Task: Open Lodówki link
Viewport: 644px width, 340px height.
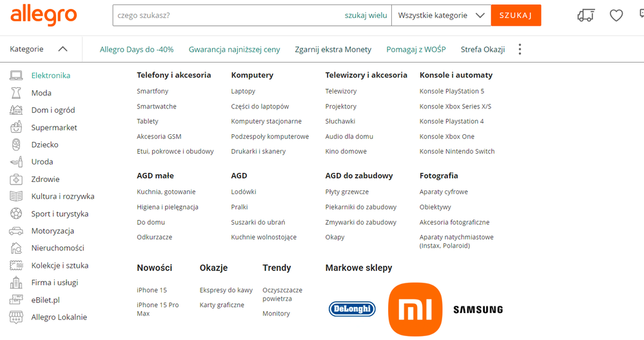Action: pos(244,192)
